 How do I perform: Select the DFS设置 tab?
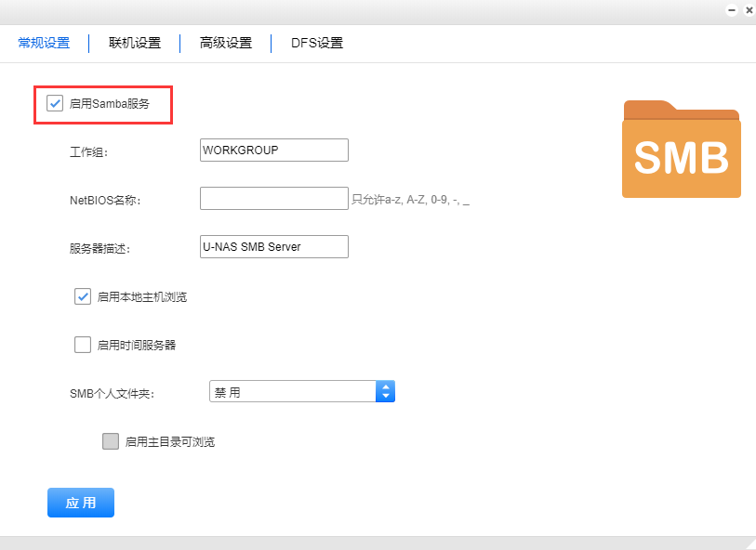click(317, 43)
